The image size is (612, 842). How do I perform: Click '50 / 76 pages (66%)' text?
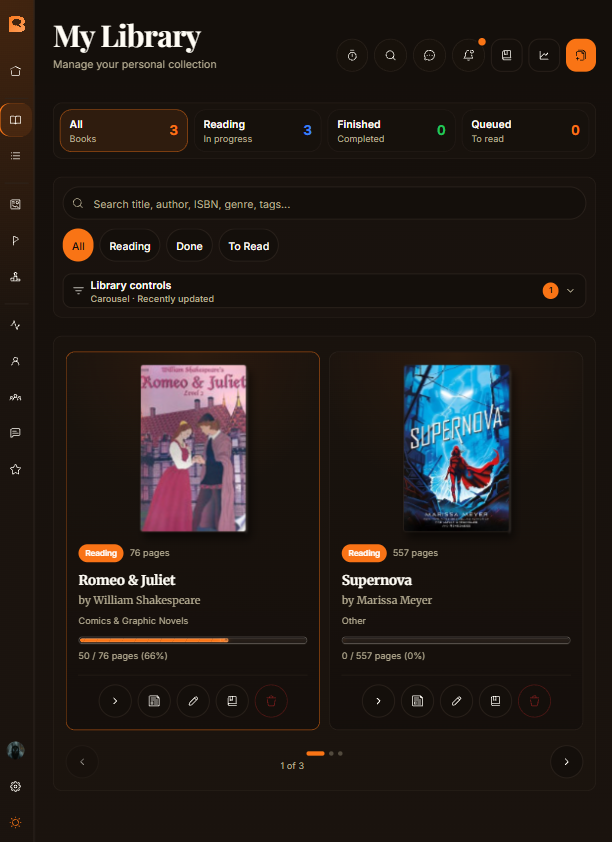point(123,656)
